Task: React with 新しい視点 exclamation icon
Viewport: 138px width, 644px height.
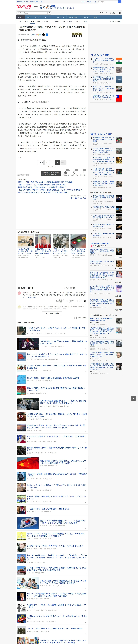Action: [x=83, y=172]
